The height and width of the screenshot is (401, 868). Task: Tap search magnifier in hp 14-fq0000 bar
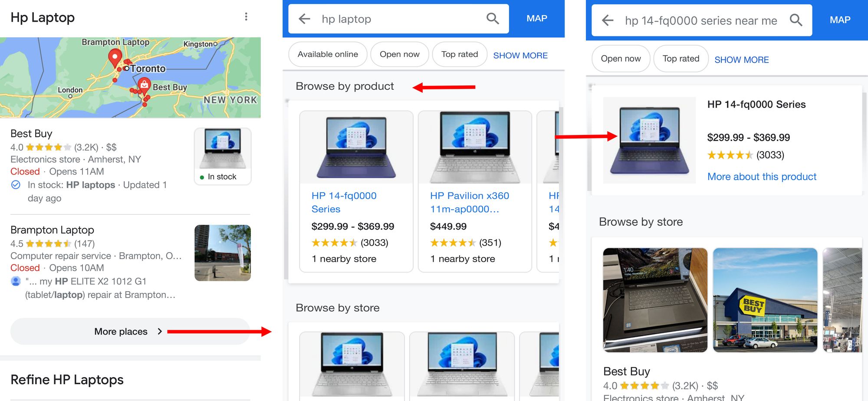pos(796,20)
